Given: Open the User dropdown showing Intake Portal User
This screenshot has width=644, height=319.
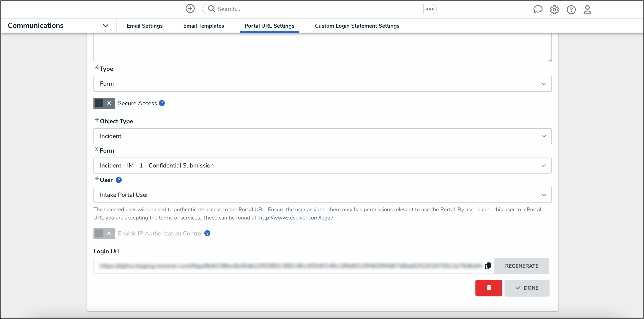Looking at the screenshot, I should tap(322, 195).
